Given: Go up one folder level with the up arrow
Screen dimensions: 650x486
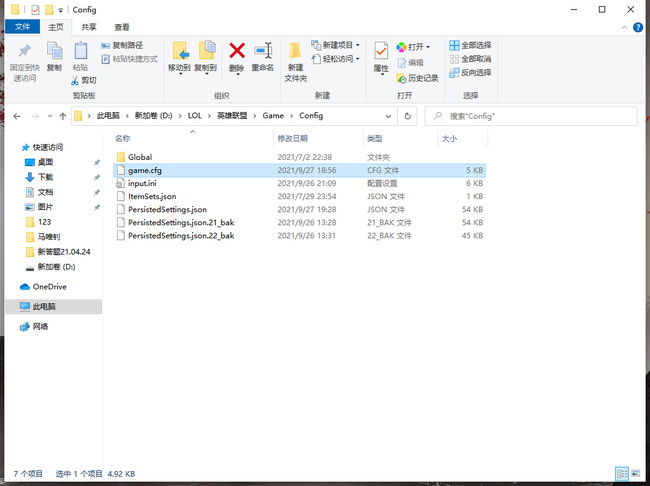Looking at the screenshot, I should (x=60, y=116).
